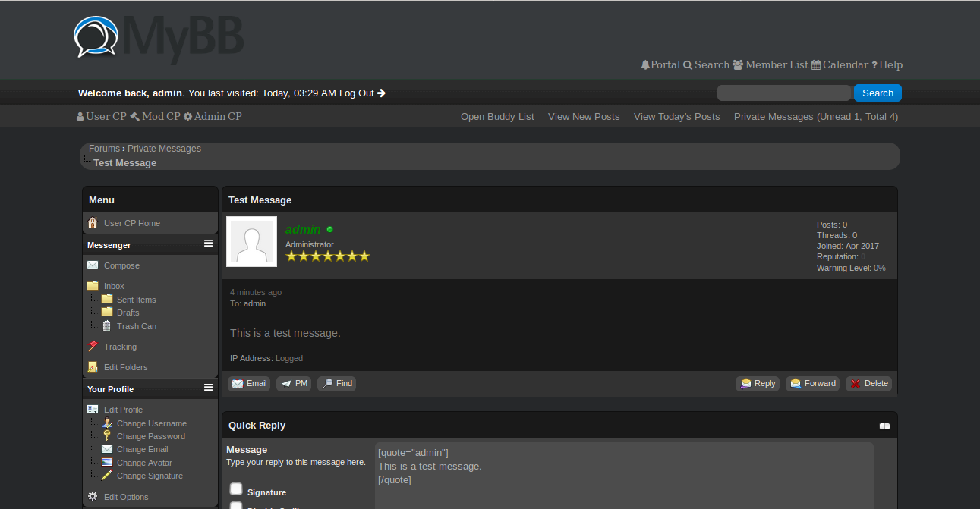Viewport: 980px width, 509px height.
Task: Click the admin avatar thumbnail
Action: coord(251,242)
